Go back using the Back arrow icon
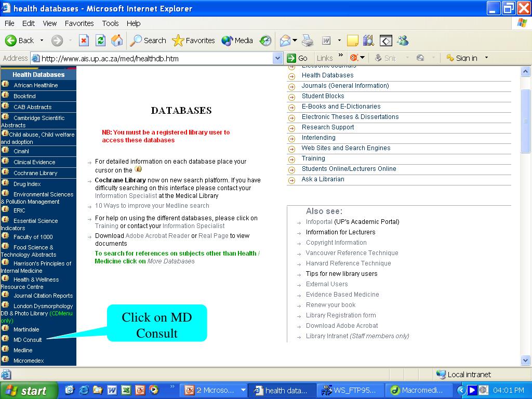This screenshot has width=532, height=399. 11,41
